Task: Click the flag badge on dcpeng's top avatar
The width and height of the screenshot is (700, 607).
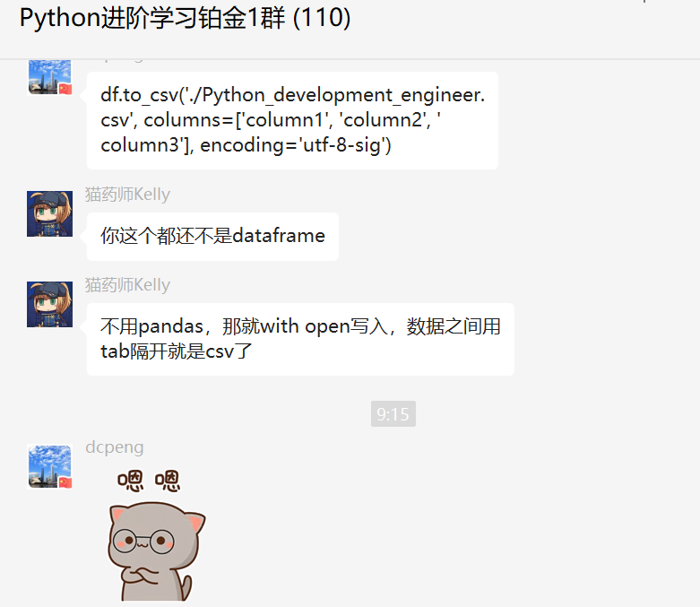Action: click(x=65, y=89)
